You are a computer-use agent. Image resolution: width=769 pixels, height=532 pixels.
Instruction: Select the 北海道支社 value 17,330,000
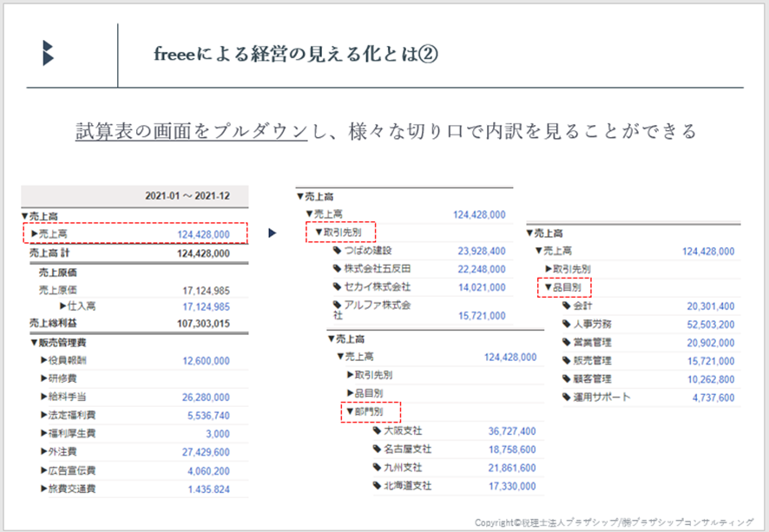(x=512, y=486)
